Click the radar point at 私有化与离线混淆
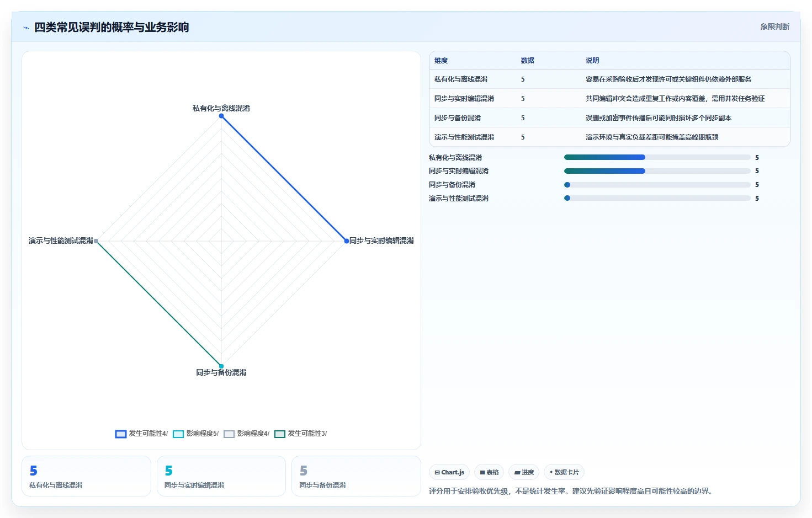Viewport: 812px width, 518px height. tap(221, 116)
